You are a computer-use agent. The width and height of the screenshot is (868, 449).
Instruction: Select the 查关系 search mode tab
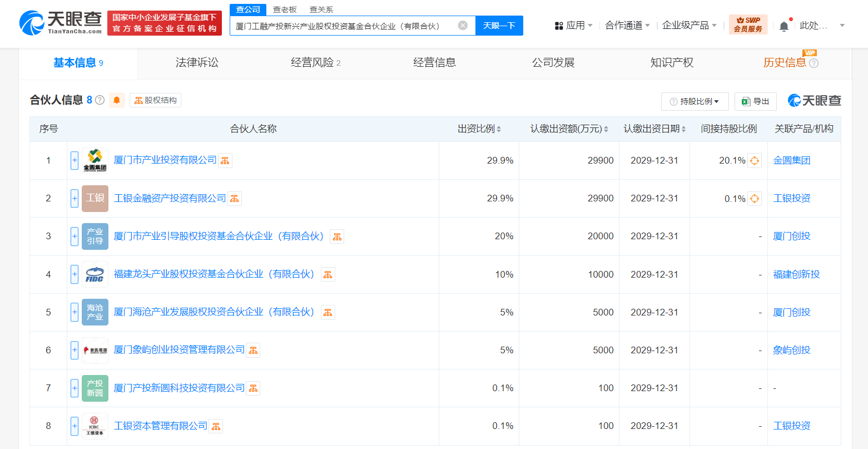click(x=321, y=9)
